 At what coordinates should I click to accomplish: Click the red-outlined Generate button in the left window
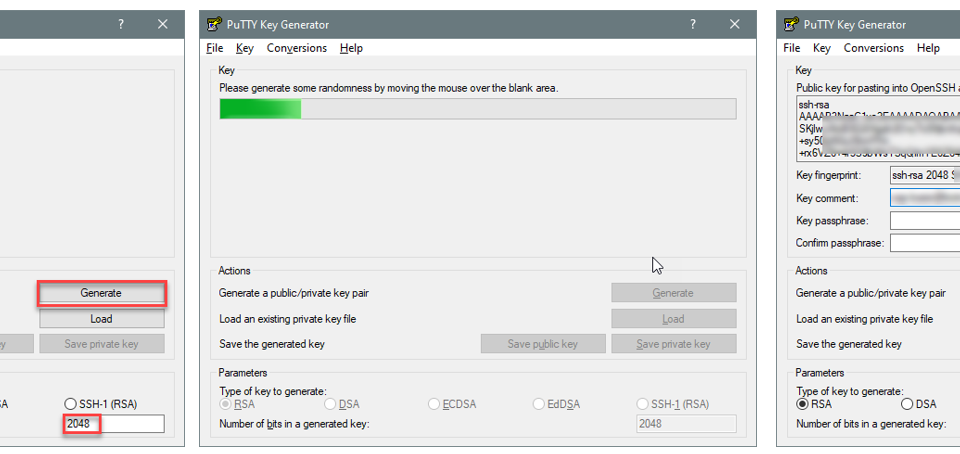(101, 293)
